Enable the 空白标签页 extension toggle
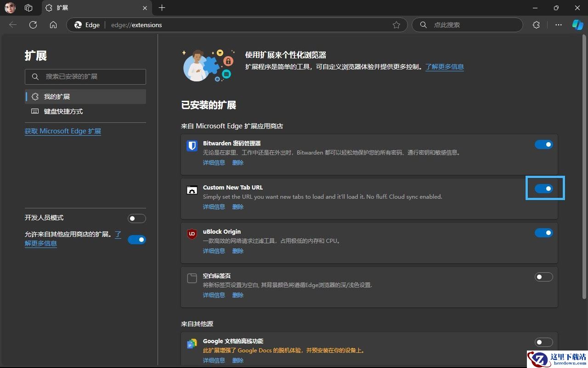 coord(543,277)
